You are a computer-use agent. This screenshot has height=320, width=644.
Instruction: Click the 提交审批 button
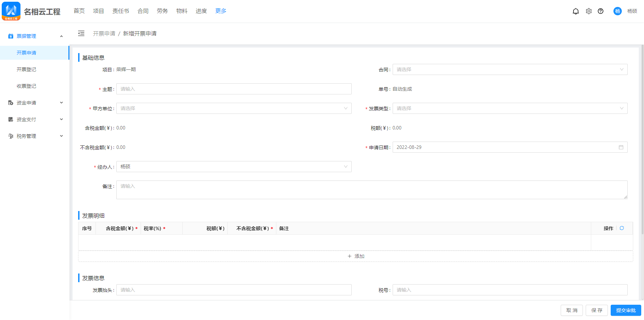coord(626,310)
